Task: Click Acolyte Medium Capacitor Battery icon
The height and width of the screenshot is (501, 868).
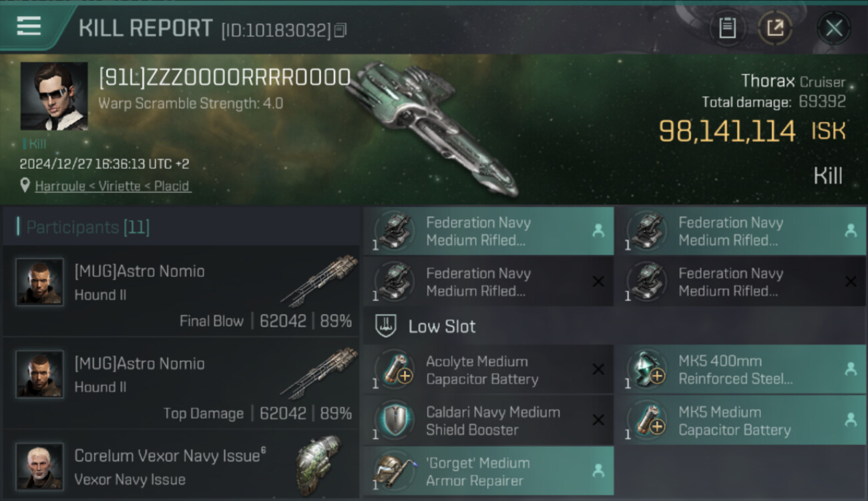Action: [x=393, y=369]
